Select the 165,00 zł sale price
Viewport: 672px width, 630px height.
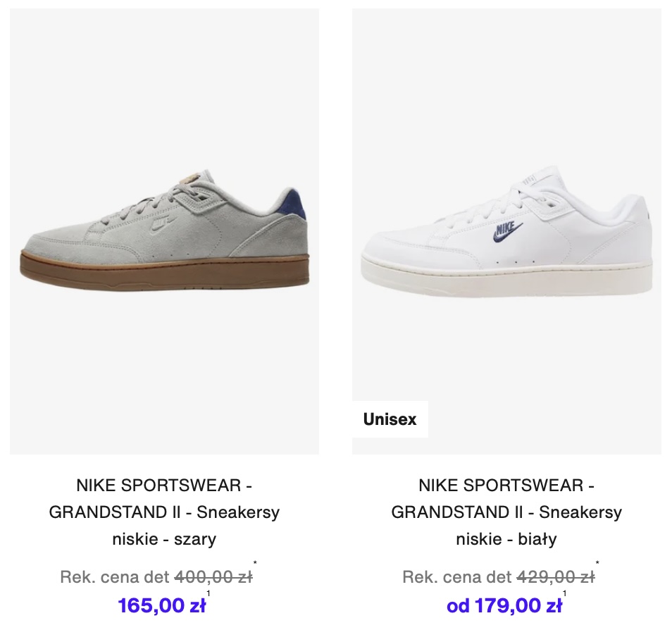(162, 605)
